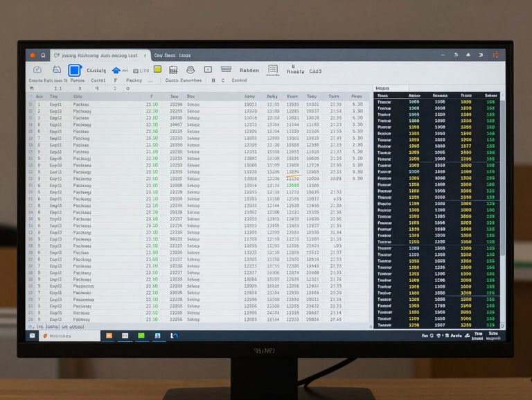The height and width of the screenshot is (400, 532).
Task: Click the bell-shaped icon in title bar
Action: (468, 55)
